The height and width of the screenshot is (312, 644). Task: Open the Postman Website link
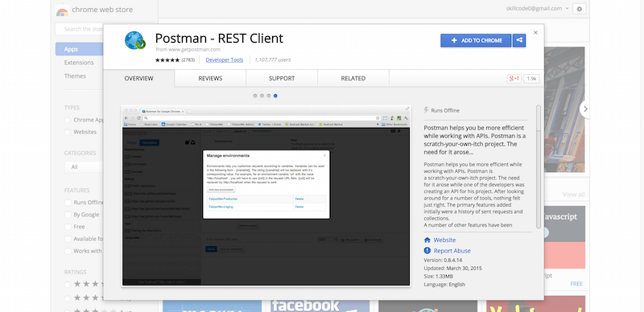[444, 240]
